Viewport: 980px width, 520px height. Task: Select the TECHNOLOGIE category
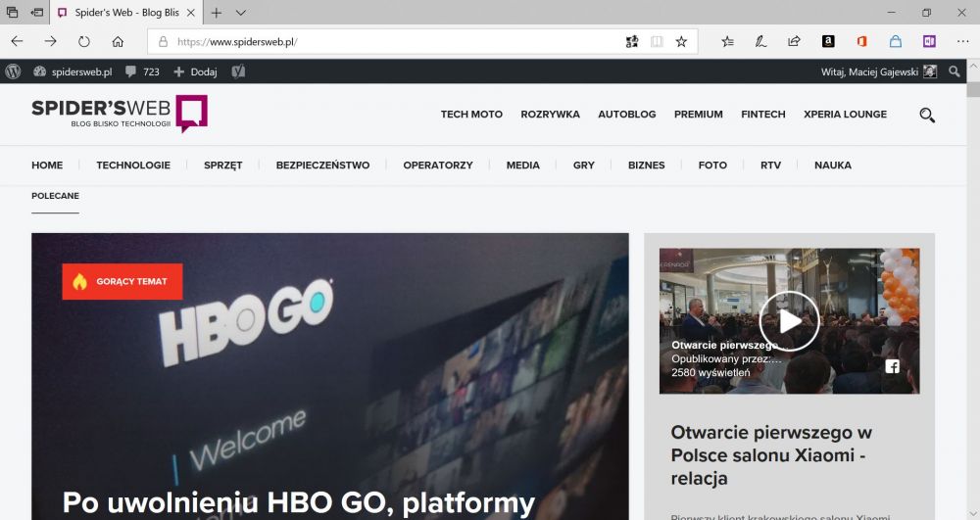click(133, 165)
